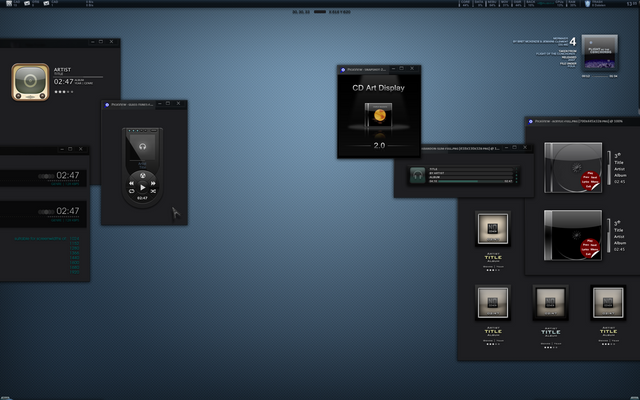This screenshot has height=400, width=640.
Task: Click the 02:47 time next to the radio icon
Action: click(63, 82)
